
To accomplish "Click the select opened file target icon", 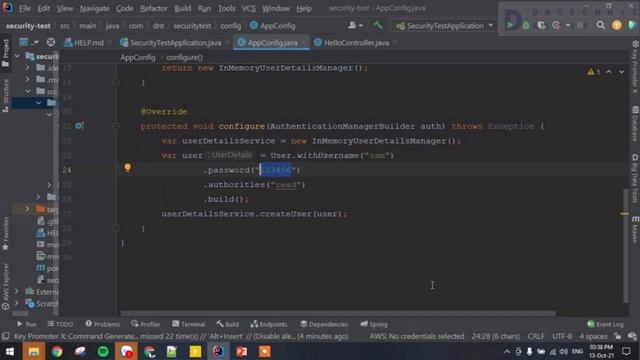I will coord(51,42).
